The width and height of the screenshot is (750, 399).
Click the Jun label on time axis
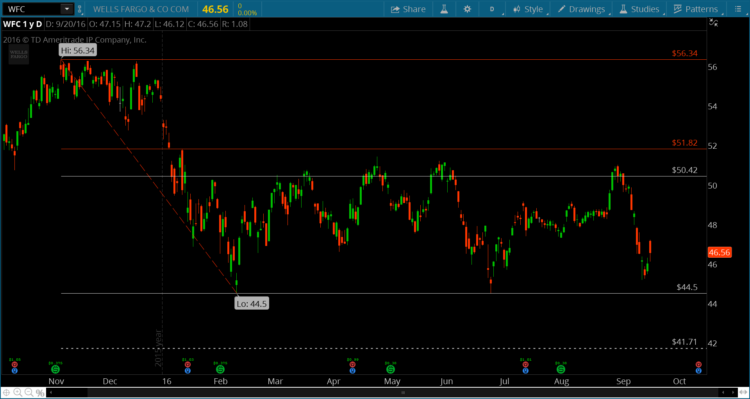[x=446, y=381]
